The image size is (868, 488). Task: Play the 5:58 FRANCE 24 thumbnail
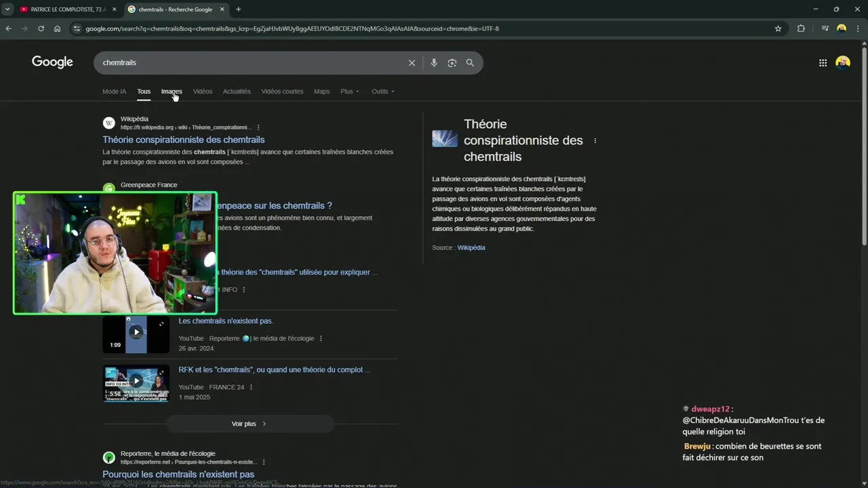[136, 383]
